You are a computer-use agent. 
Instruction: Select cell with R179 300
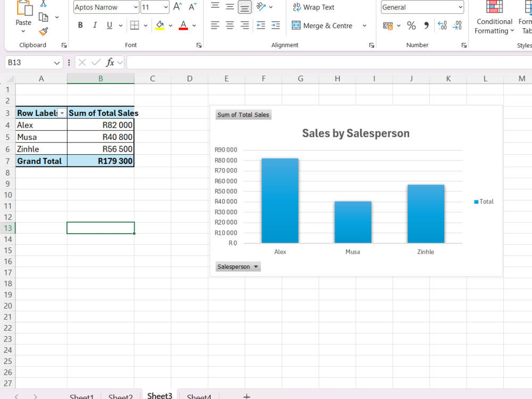[101, 161]
